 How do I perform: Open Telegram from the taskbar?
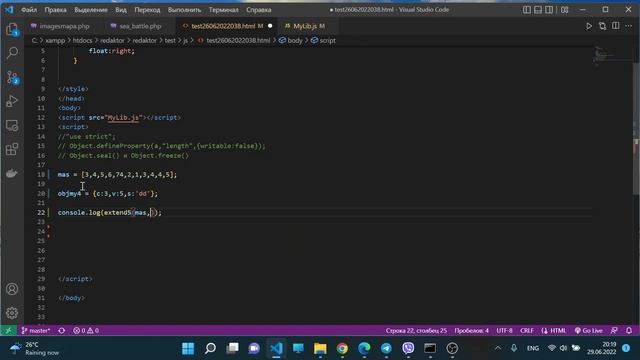point(386,348)
